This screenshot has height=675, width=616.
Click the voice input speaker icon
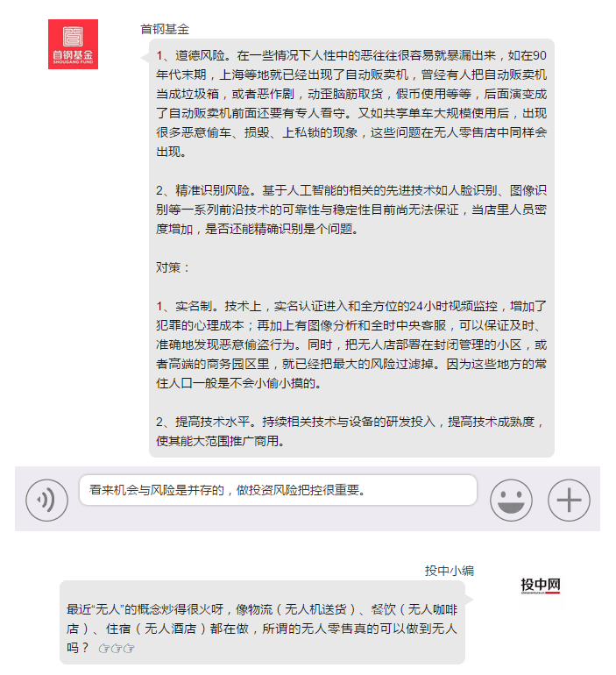46,500
